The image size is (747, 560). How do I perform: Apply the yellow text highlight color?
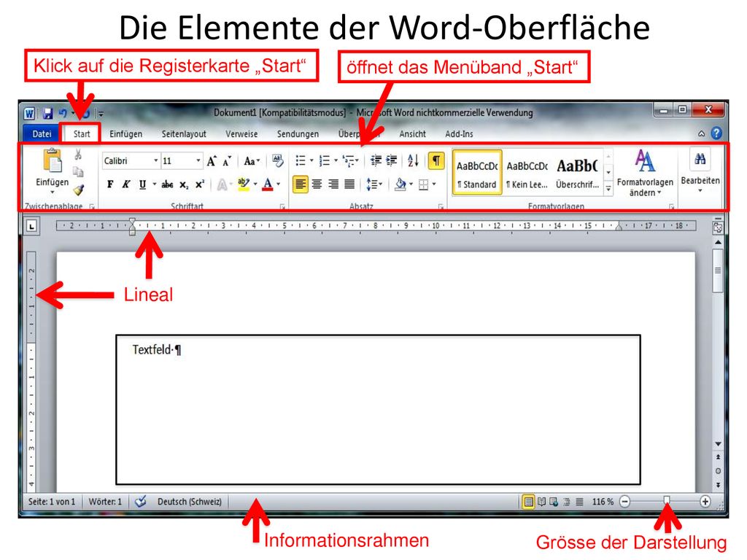coord(244,184)
